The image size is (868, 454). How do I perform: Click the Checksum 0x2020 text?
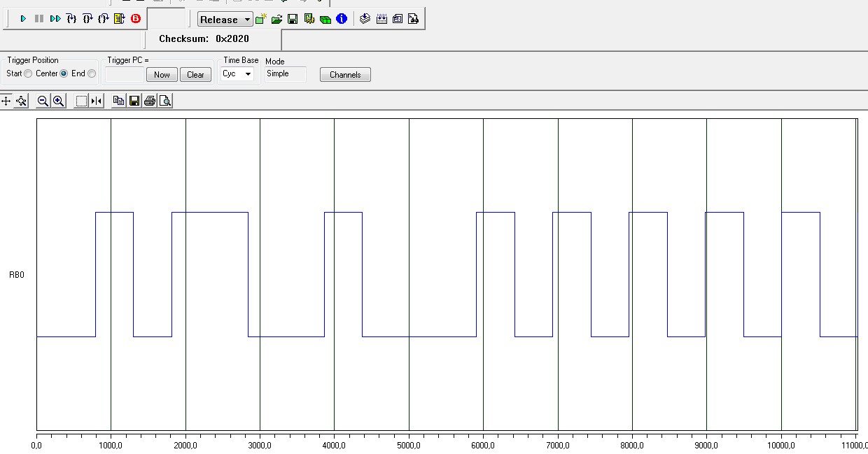coord(204,39)
